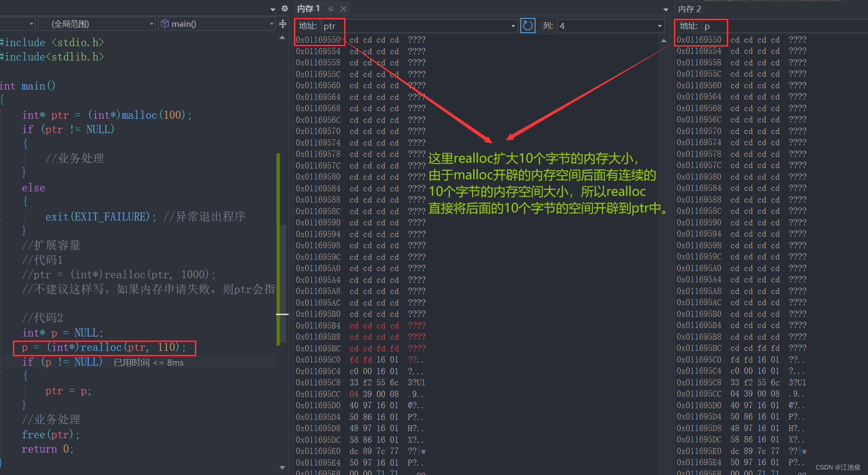Screen dimensions: 868x475
Task: Open the editor window options gear icon
Action: click(x=285, y=9)
